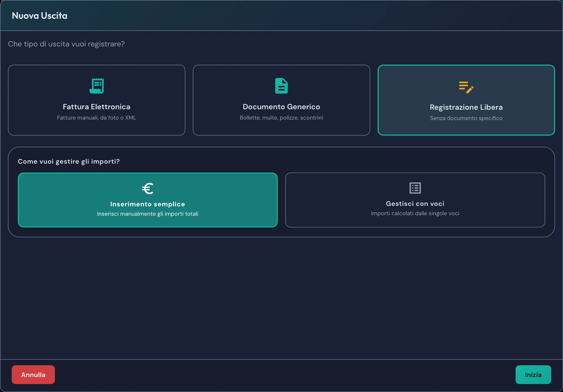
Task: Click the euro symbol icon
Action: tap(148, 188)
